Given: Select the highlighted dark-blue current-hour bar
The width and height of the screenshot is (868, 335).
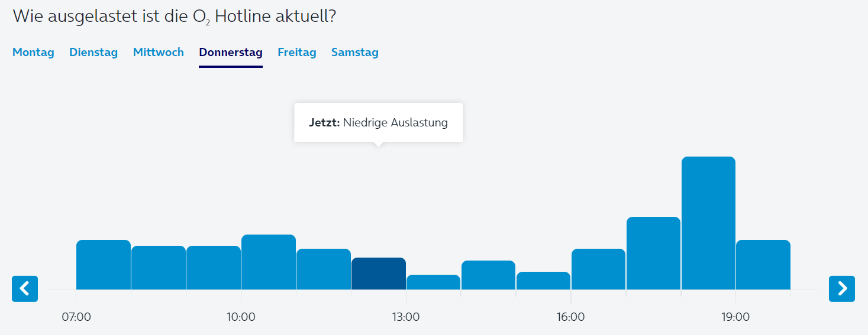Looking at the screenshot, I should click(379, 274).
